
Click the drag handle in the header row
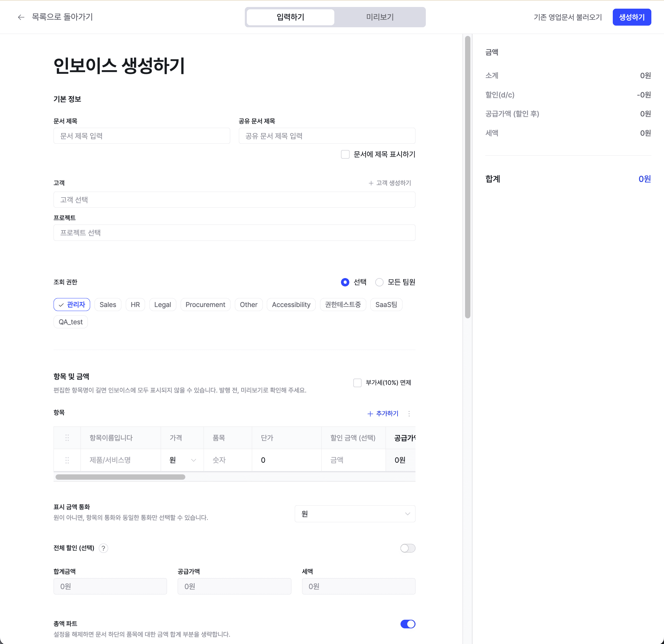point(67,438)
